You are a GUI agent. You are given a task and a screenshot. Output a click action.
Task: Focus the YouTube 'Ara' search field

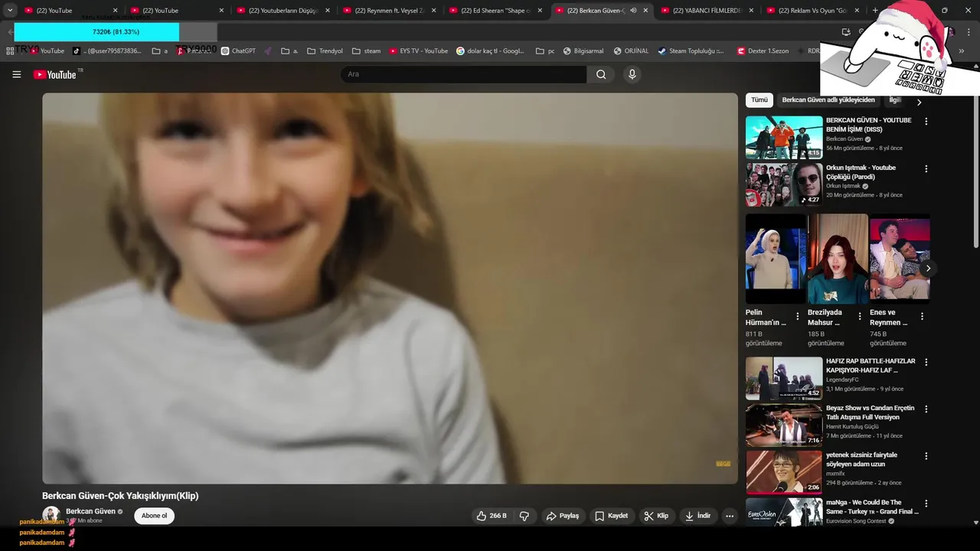464,74
